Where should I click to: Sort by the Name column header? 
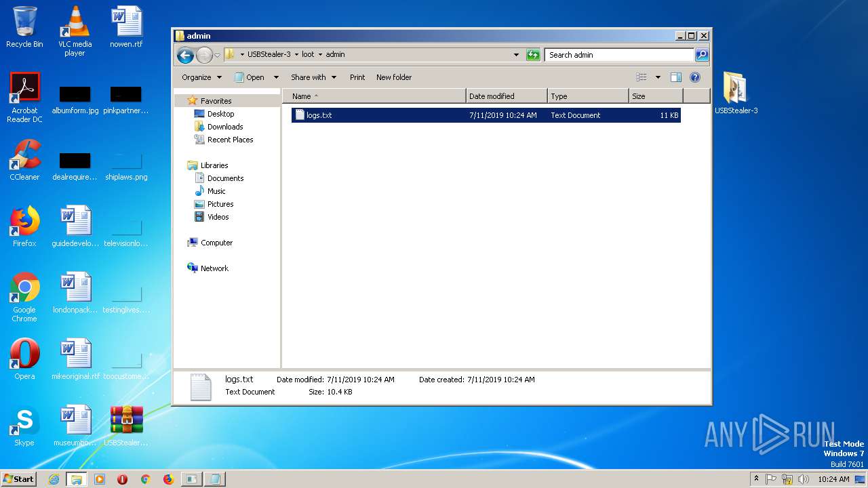[x=374, y=96]
